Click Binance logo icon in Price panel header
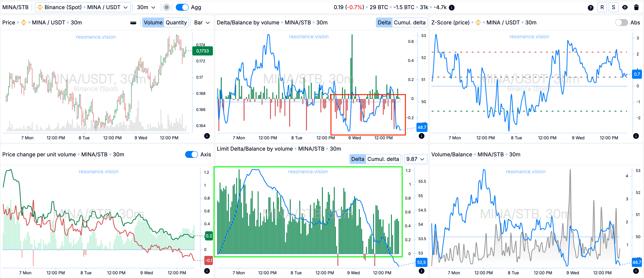Image resolution: width=644 pixels, height=278 pixels. point(23,22)
